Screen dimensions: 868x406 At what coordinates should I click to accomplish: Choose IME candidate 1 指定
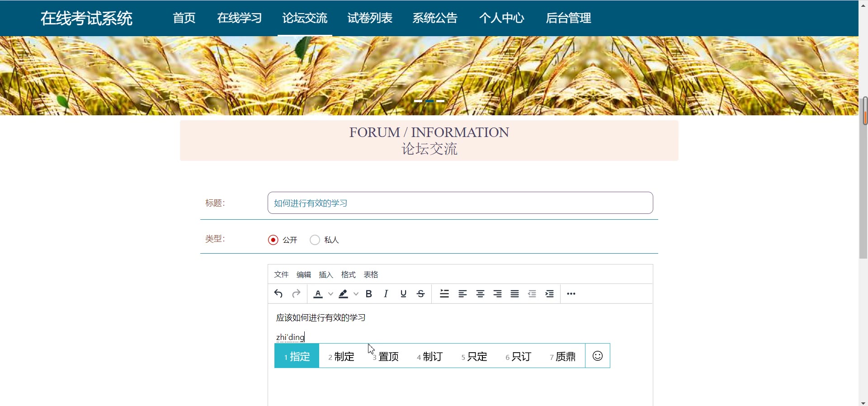(x=297, y=356)
